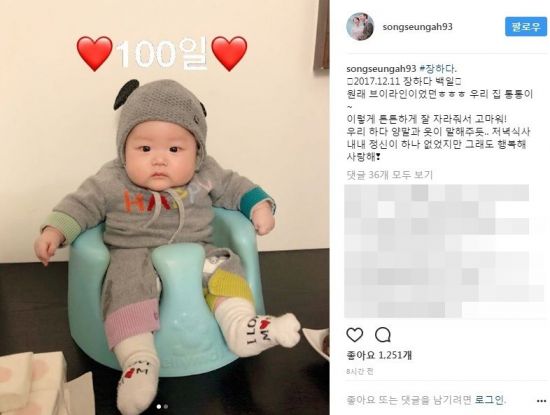550x415 pixels.
Task: Go to the 로그인 link
Action: (490, 400)
